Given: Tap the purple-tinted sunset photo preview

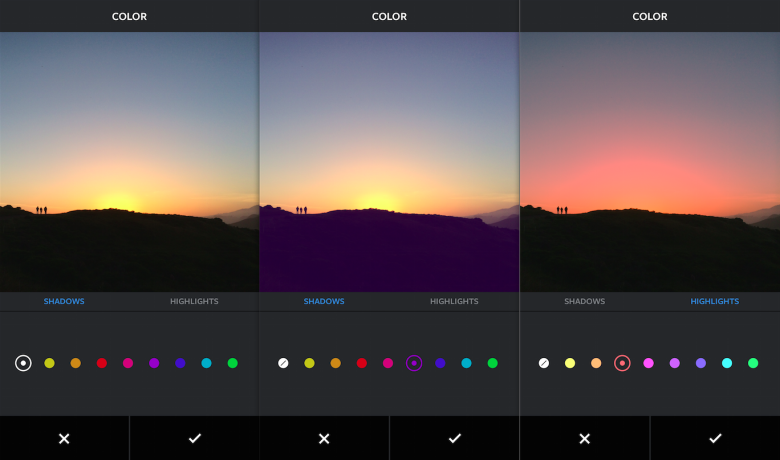Looking at the screenshot, I should point(389,160).
